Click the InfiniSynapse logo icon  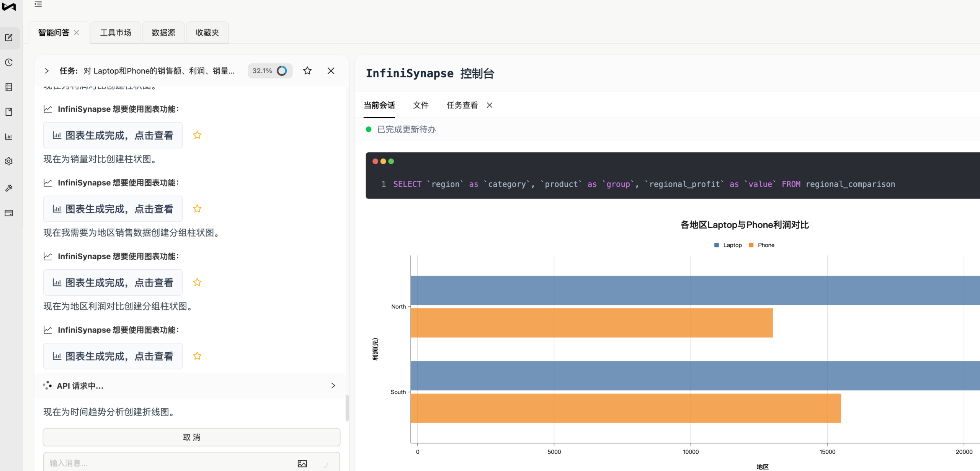click(9, 7)
